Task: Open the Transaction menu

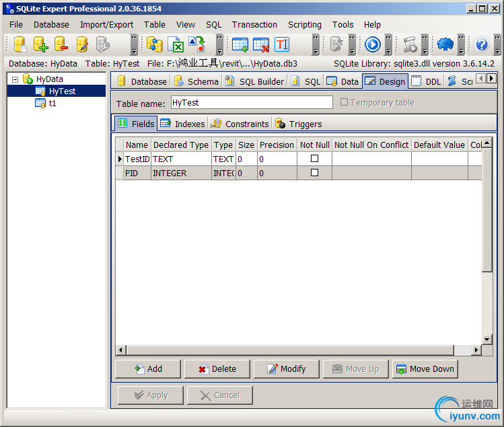Action: (254, 25)
